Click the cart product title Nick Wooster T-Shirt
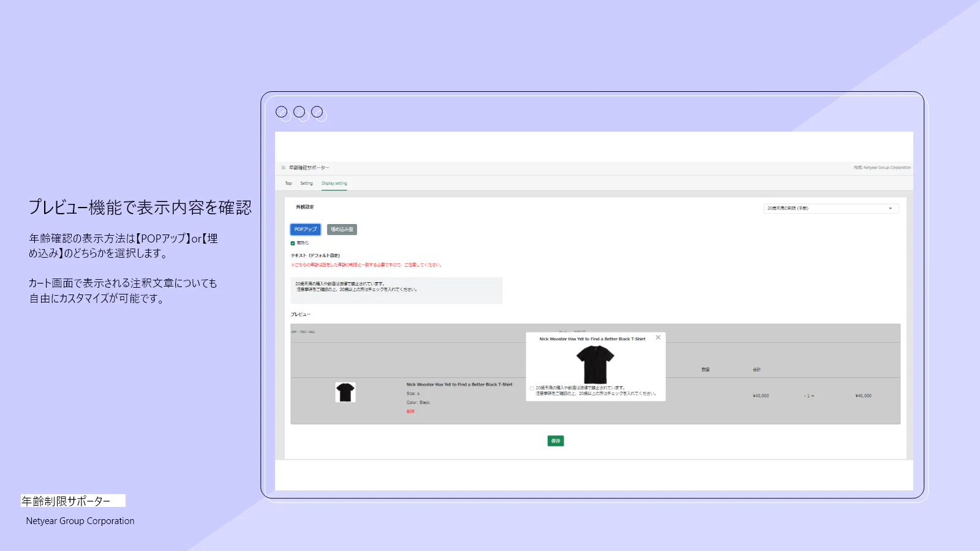Screen dimensions: 980x551 [459, 384]
